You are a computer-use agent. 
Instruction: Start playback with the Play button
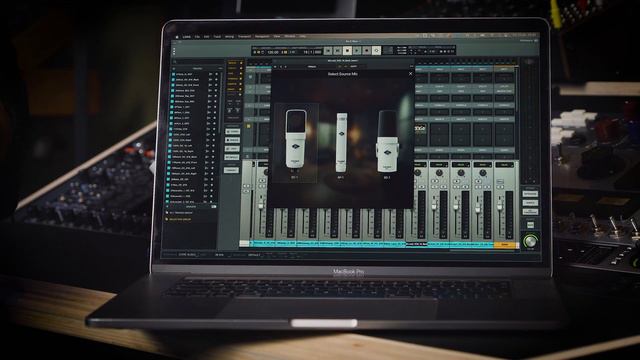(x=357, y=51)
